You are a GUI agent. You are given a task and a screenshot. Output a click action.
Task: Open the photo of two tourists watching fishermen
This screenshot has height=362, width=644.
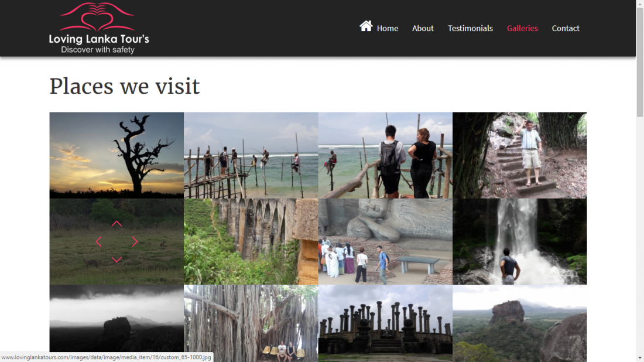pyautogui.click(x=385, y=155)
